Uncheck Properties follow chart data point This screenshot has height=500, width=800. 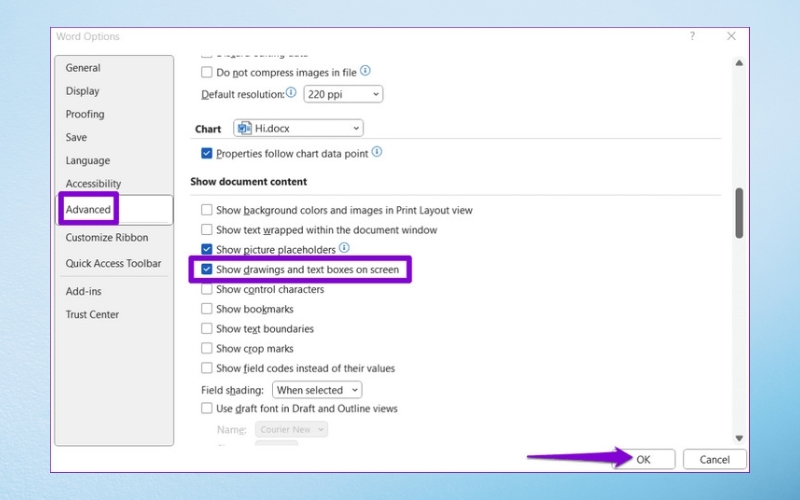pyautogui.click(x=207, y=153)
